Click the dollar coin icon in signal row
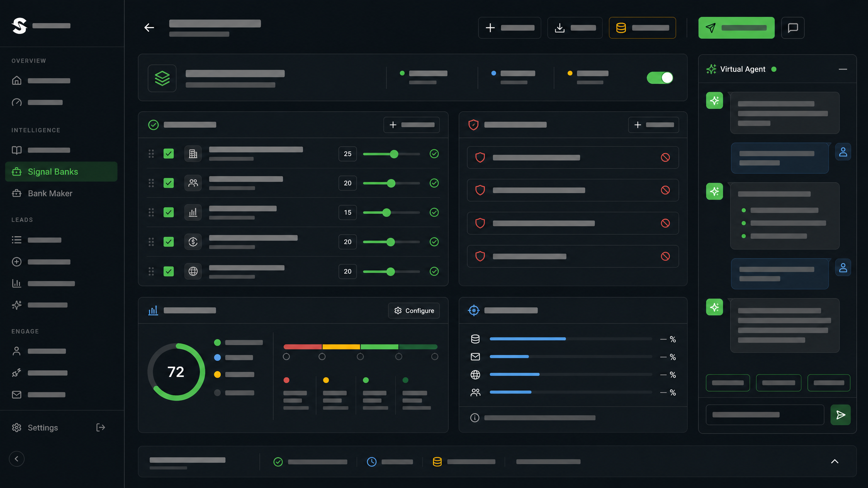The height and width of the screenshot is (488, 868). click(x=193, y=242)
